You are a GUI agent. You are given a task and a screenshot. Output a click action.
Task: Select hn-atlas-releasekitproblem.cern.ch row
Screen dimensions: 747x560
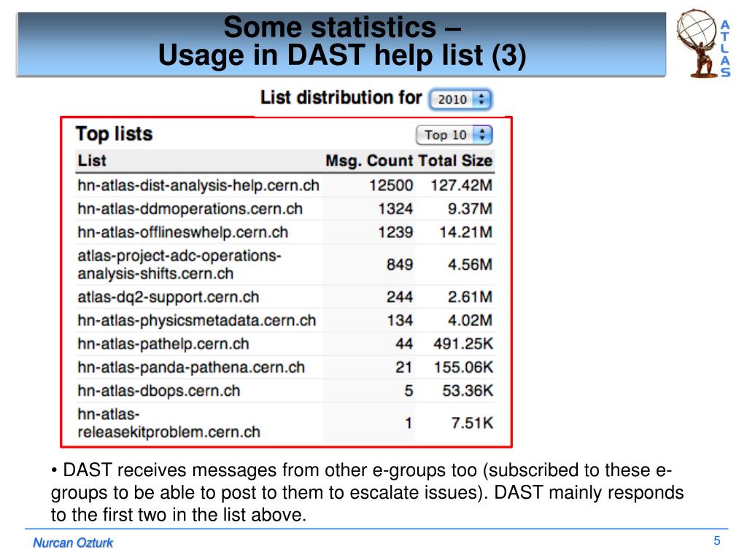click(285, 423)
